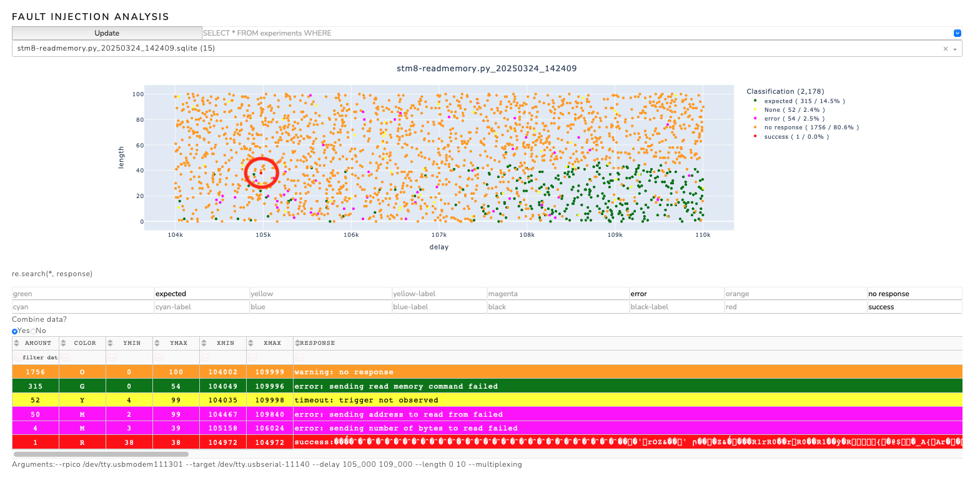Select No for Combine data
Viewport: 980px width, 478px height.
34,331
